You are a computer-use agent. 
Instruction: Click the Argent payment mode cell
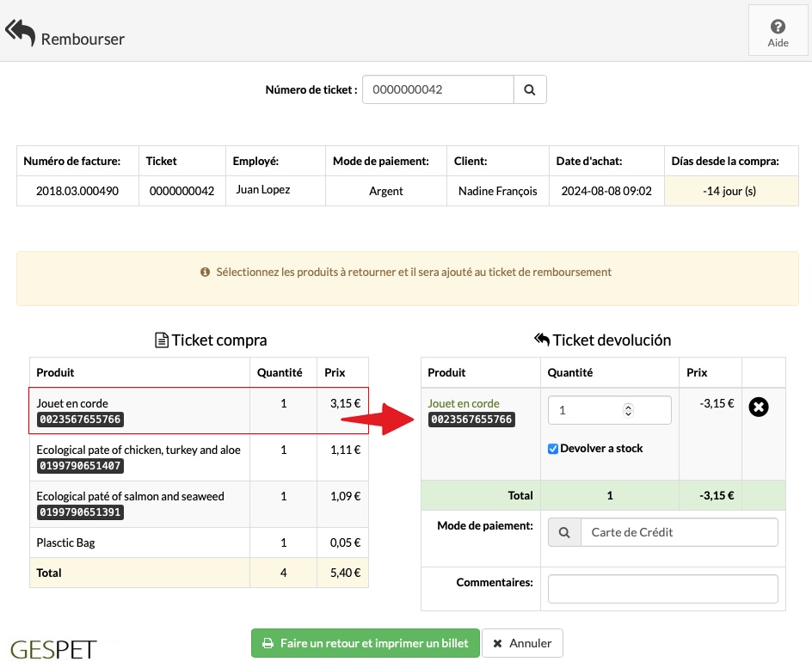pos(386,191)
